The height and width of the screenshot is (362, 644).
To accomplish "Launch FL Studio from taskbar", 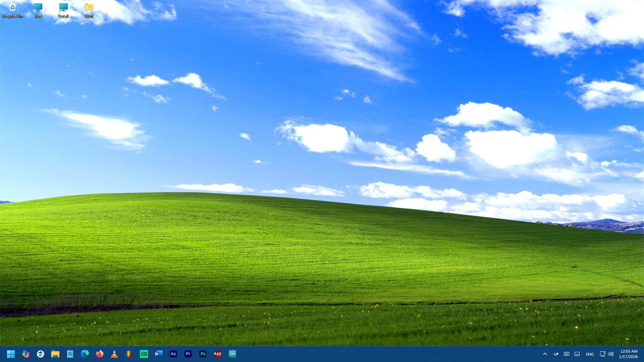I will [129, 354].
